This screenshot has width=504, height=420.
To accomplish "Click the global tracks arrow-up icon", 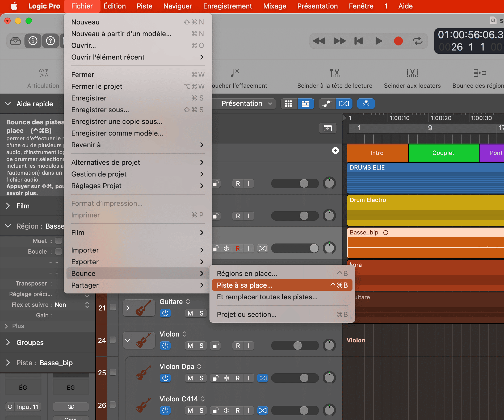I will click(x=327, y=128).
